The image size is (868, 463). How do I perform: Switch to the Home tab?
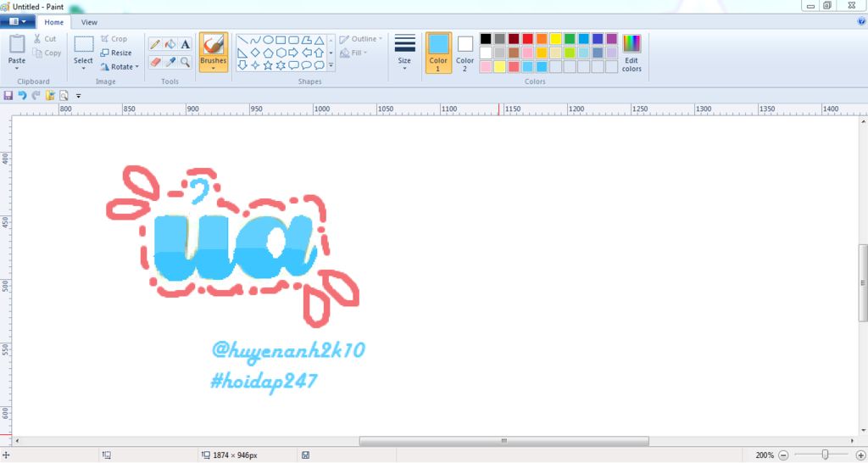(53, 22)
